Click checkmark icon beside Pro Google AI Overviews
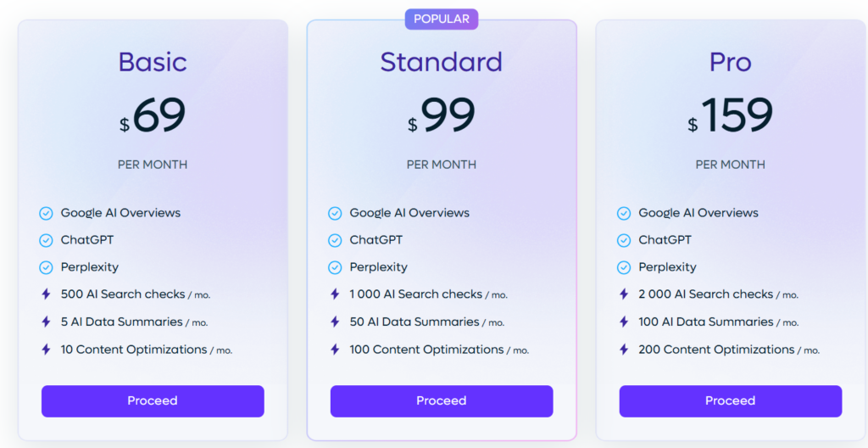The width and height of the screenshot is (868, 448). point(624,213)
